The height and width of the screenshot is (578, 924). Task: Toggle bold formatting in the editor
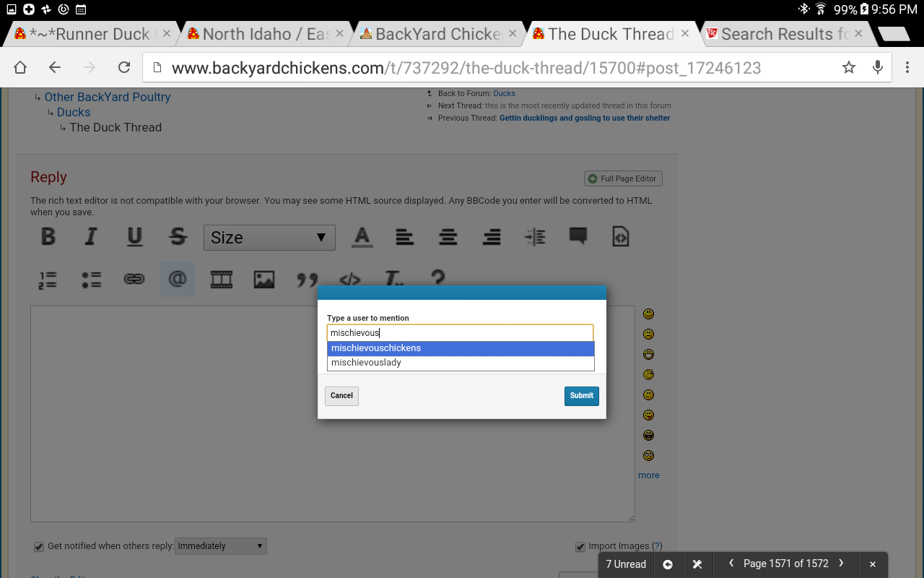48,237
